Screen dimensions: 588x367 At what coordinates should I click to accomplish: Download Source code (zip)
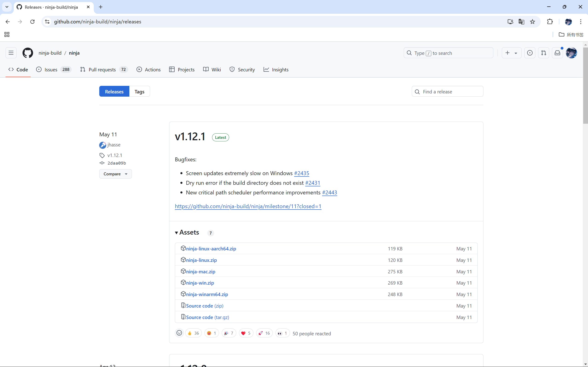pyautogui.click(x=205, y=306)
